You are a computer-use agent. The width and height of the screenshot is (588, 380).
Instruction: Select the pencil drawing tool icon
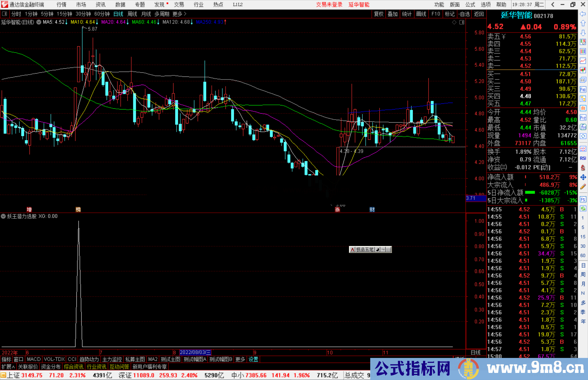point(583,187)
